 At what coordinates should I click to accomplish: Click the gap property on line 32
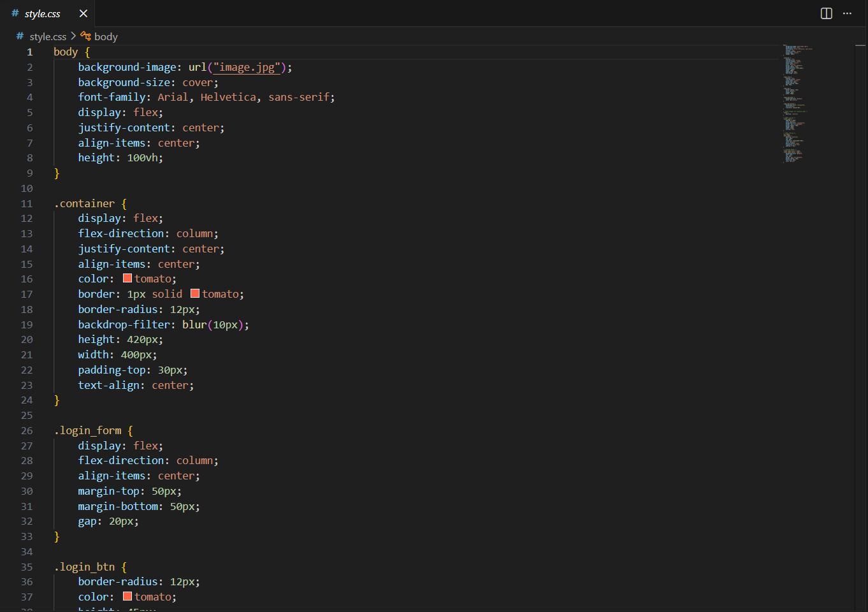tap(87, 521)
